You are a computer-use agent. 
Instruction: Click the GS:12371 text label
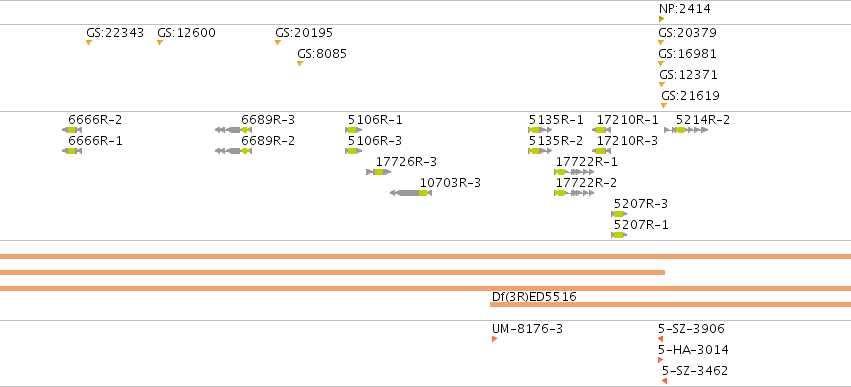coord(688,74)
